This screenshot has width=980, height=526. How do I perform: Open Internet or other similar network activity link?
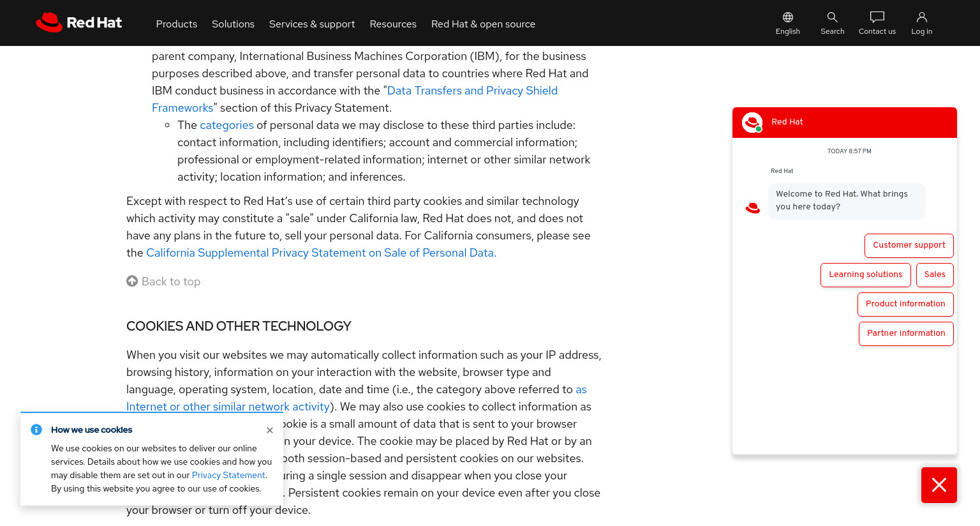tap(228, 407)
